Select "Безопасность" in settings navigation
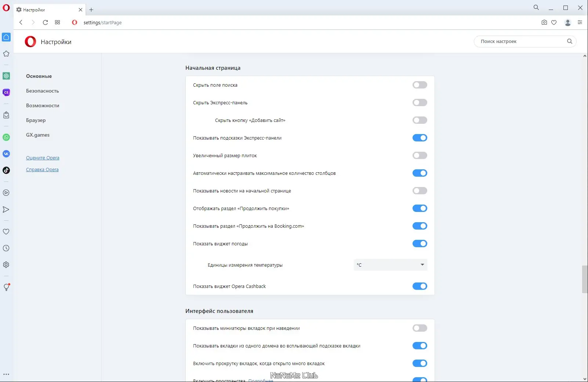This screenshot has height=382, width=588. point(42,91)
